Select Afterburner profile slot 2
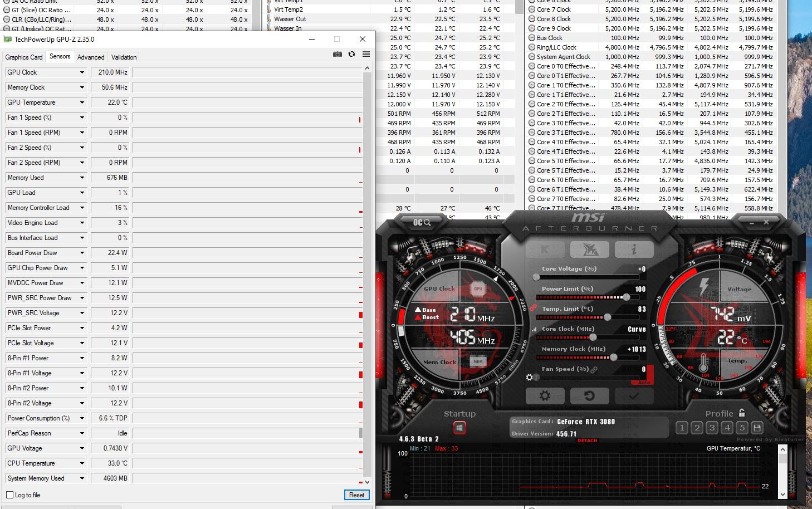Image resolution: width=812 pixels, height=509 pixels. click(697, 428)
